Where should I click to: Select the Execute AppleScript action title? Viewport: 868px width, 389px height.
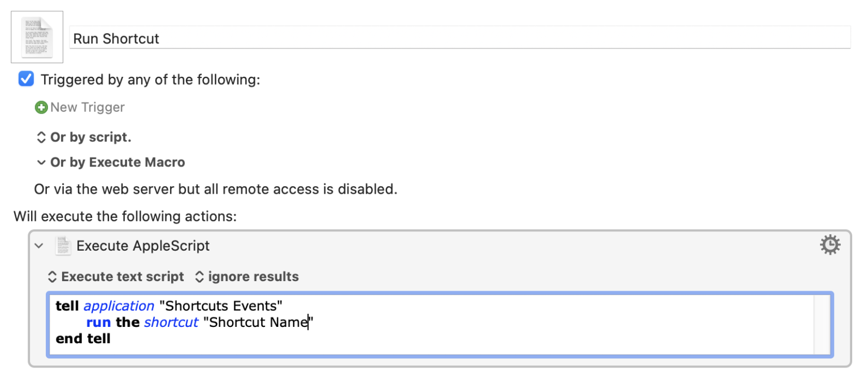[x=143, y=246]
